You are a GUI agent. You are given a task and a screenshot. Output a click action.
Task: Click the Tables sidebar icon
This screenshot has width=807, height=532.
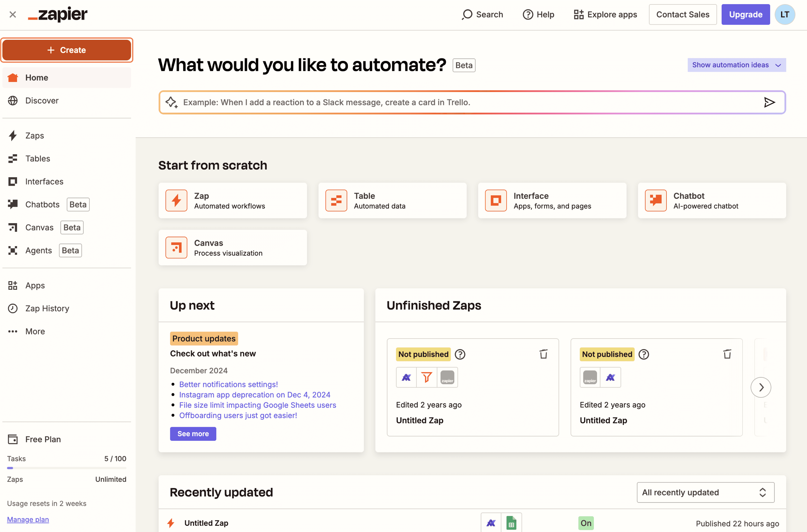click(x=13, y=159)
